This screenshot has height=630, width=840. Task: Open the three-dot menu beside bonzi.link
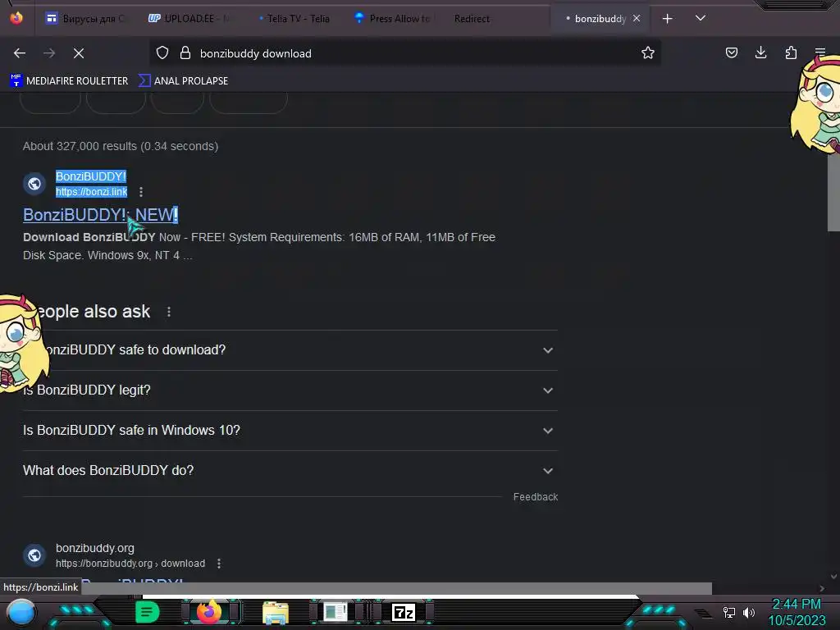click(x=141, y=191)
